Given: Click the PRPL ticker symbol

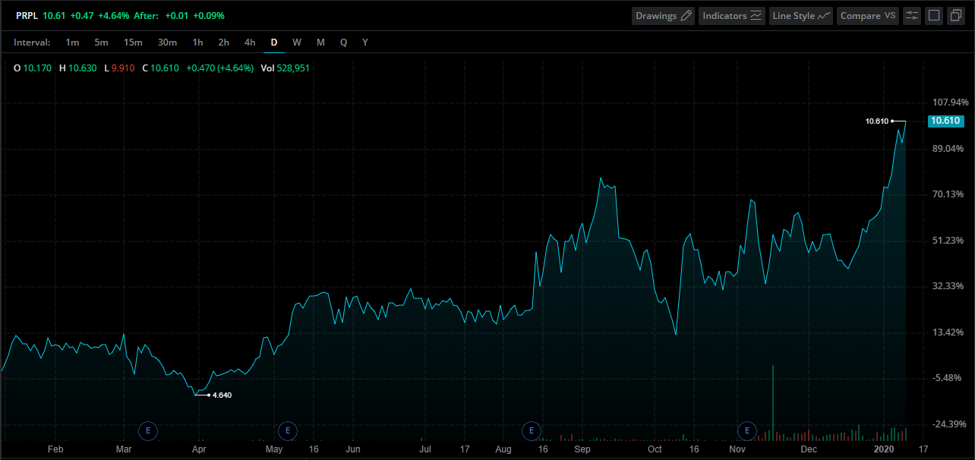Looking at the screenshot, I should 27,16.
